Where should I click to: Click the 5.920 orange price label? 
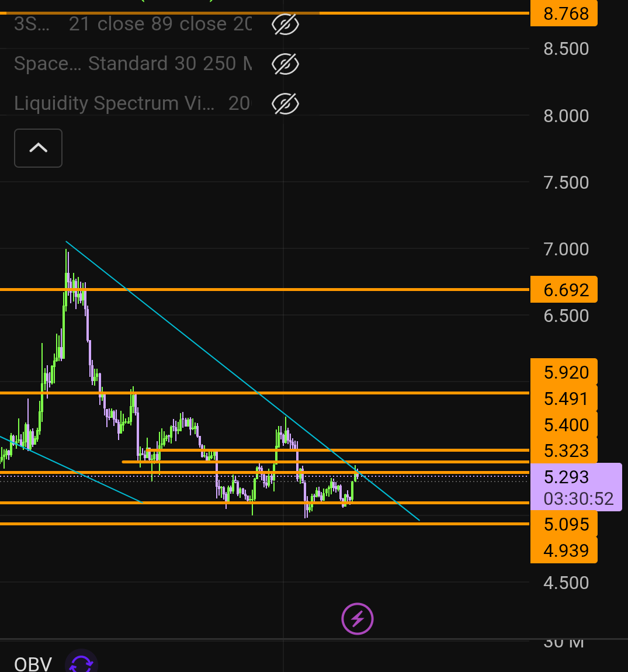click(564, 372)
